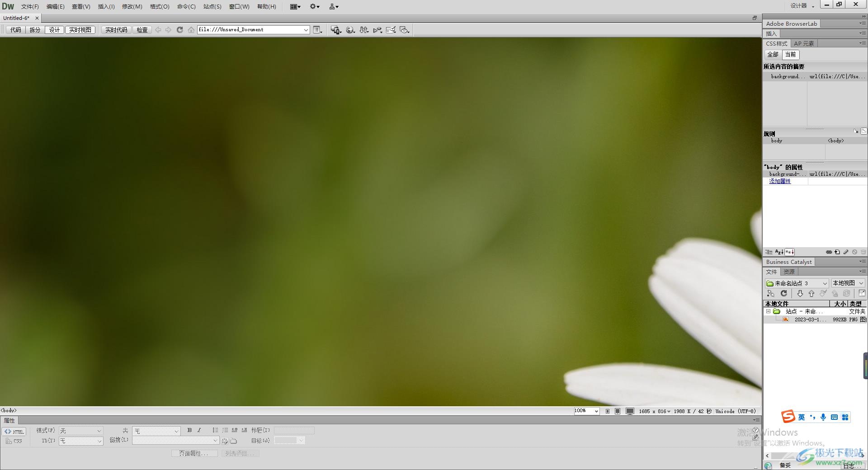
Task: Show 全部 all CSS rules
Action: tap(773, 55)
